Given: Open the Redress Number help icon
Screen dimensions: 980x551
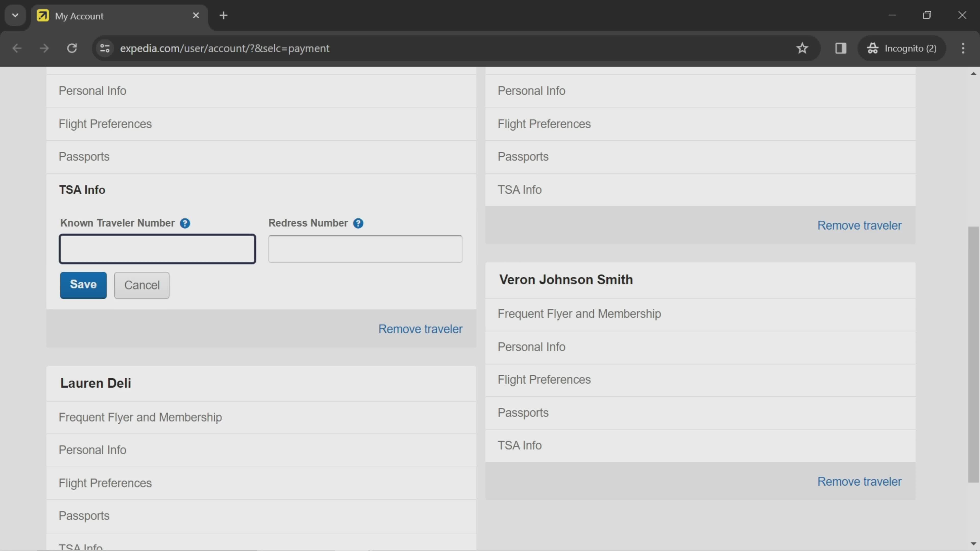Looking at the screenshot, I should (358, 223).
